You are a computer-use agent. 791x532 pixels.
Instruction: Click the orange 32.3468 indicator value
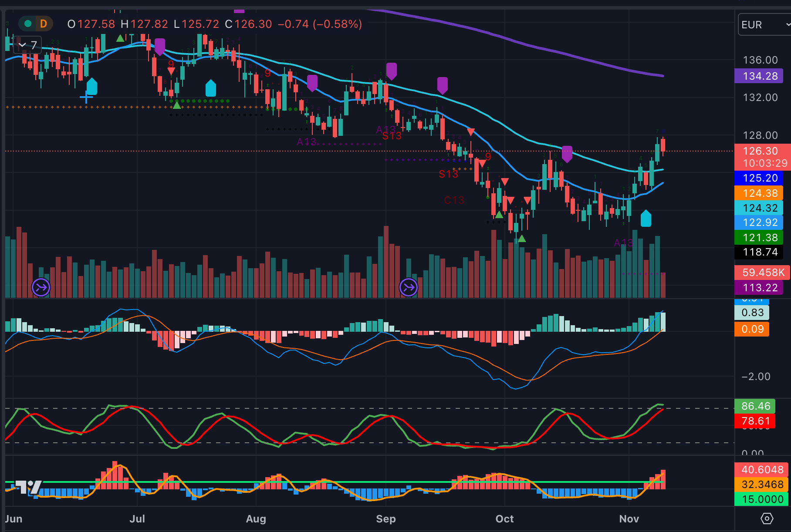click(x=762, y=485)
